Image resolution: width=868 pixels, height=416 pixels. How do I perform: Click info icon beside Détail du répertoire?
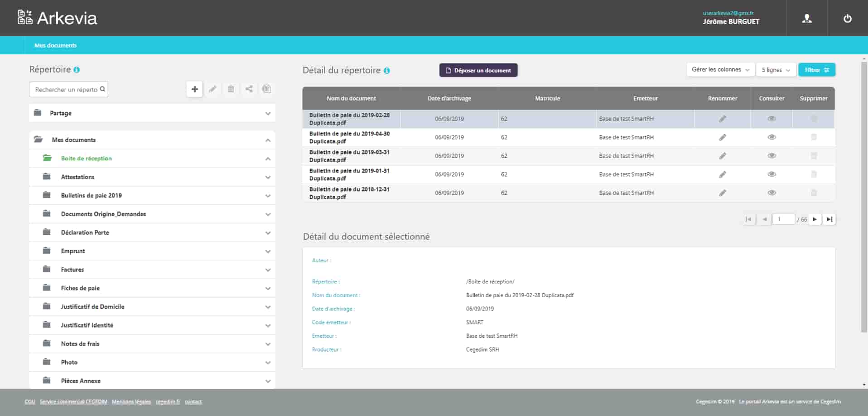point(386,71)
